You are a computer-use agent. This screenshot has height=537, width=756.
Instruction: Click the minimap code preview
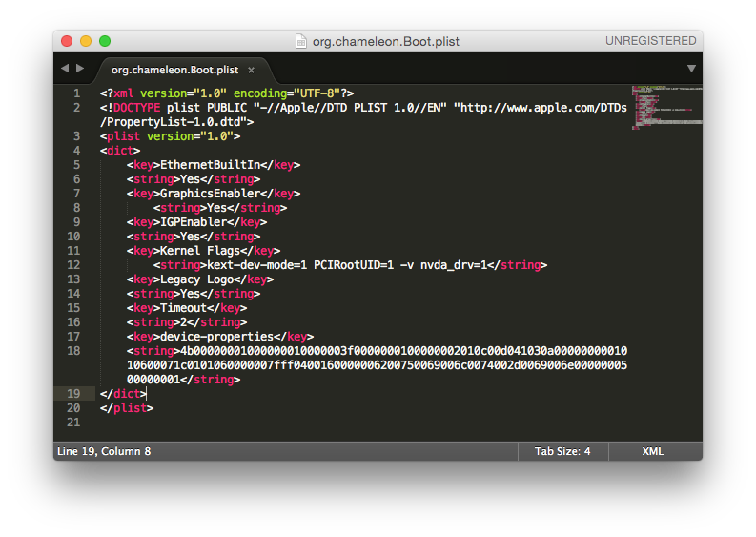[x=666, y=108]
